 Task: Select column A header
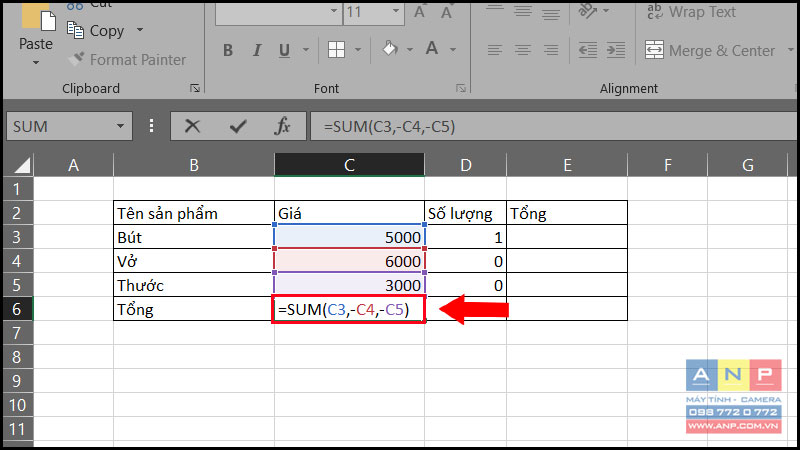click(73, 165)
